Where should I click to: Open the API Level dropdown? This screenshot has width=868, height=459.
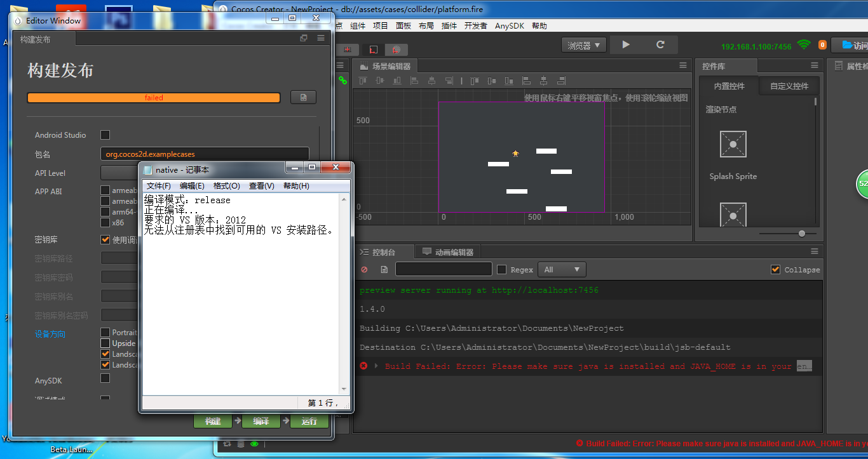pyautogui.click(x=119, y=173)
